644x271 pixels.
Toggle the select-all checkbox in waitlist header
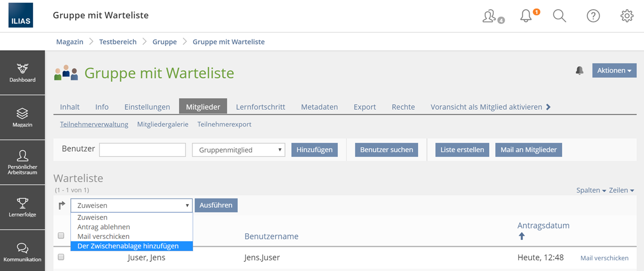point(61,236)
